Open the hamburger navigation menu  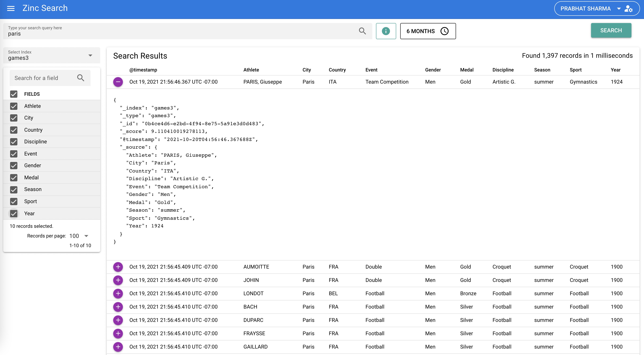tap(11, 8)
